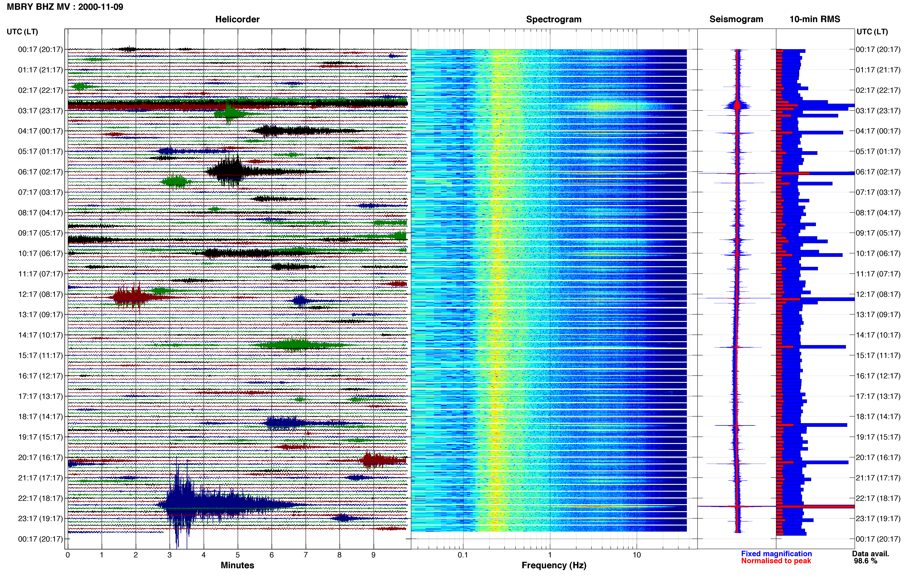This screenshot has height=578, width=924.
Task: Click the minute tick label '5'
Action: click(238, 555)
